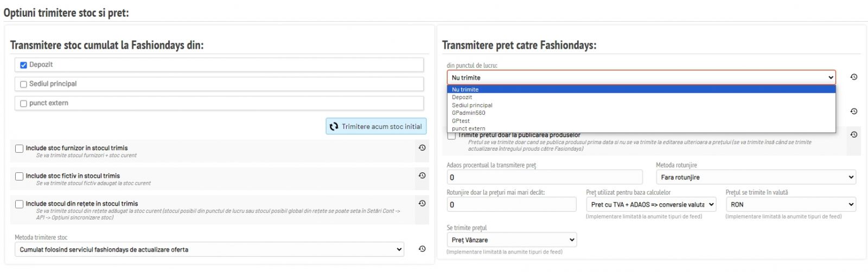Click refresh icon in 'Trimitere acum stoc initial'
868x272 pixels.
(x=334, y=127)
